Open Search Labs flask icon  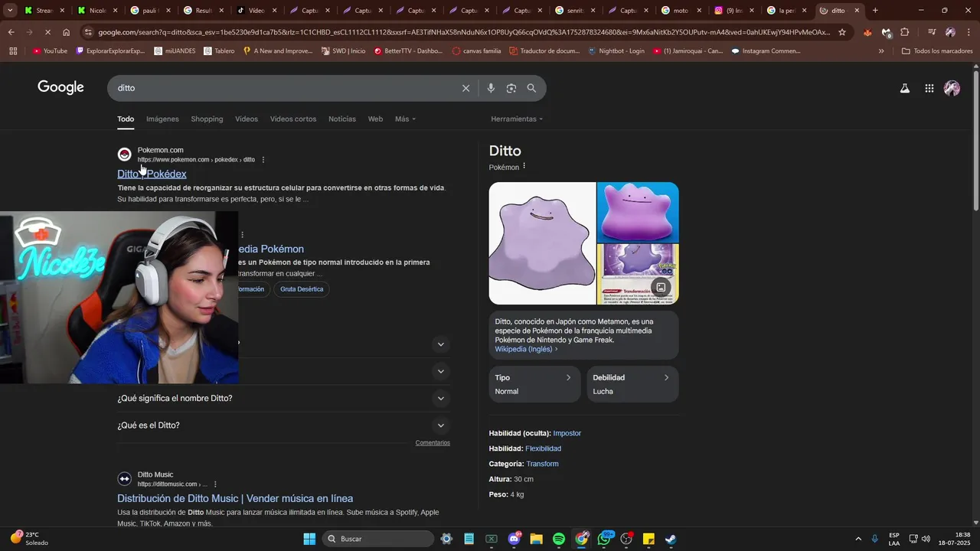click(905, 89)
